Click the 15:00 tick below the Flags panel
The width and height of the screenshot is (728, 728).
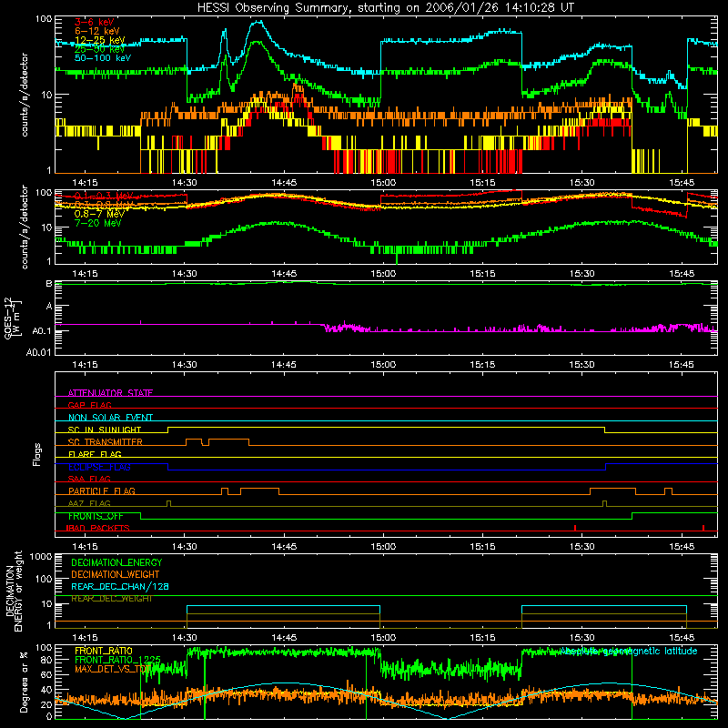(x=383, y=547)
